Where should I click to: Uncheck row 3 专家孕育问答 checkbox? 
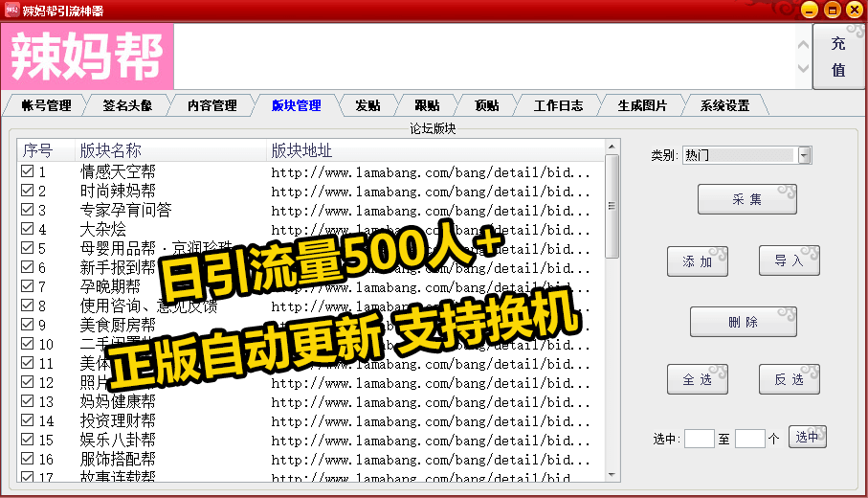pyautogui.click(x=27, y=210)
